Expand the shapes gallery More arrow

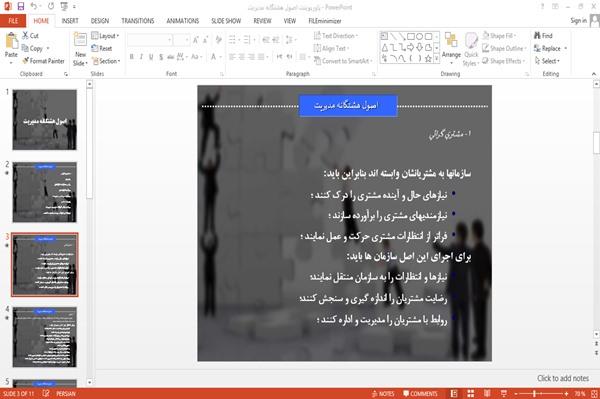(x=436, y=59)
